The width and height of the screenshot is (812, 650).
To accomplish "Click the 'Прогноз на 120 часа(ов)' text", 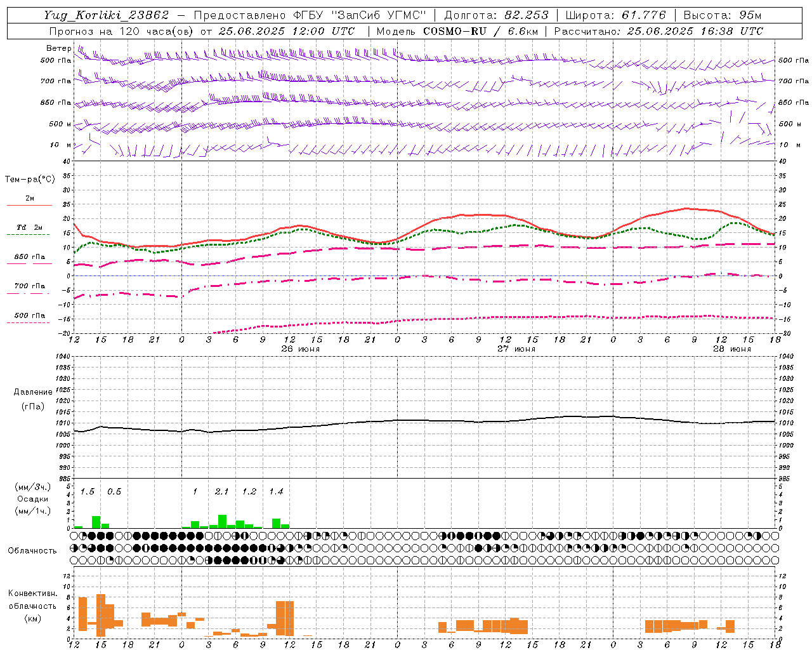I will (122, 31).
